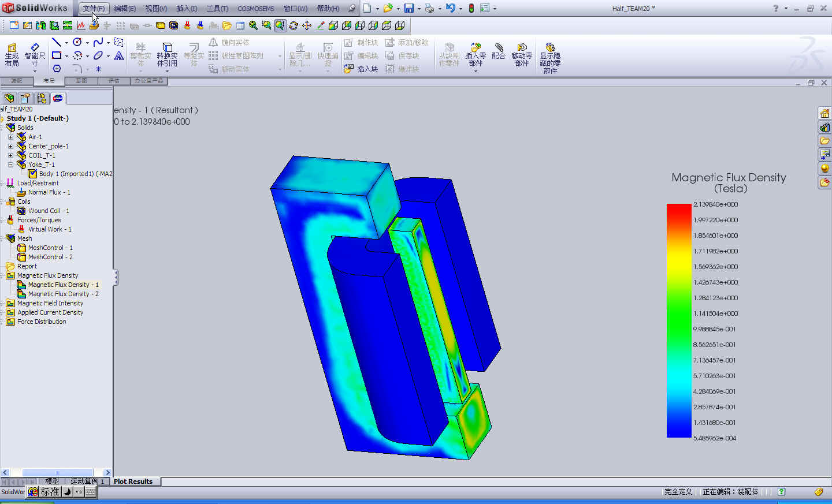Expand the Air-1 solid node
Viewport: 832px width, 504px height.
pyautogui.click(x=10, y=137)
